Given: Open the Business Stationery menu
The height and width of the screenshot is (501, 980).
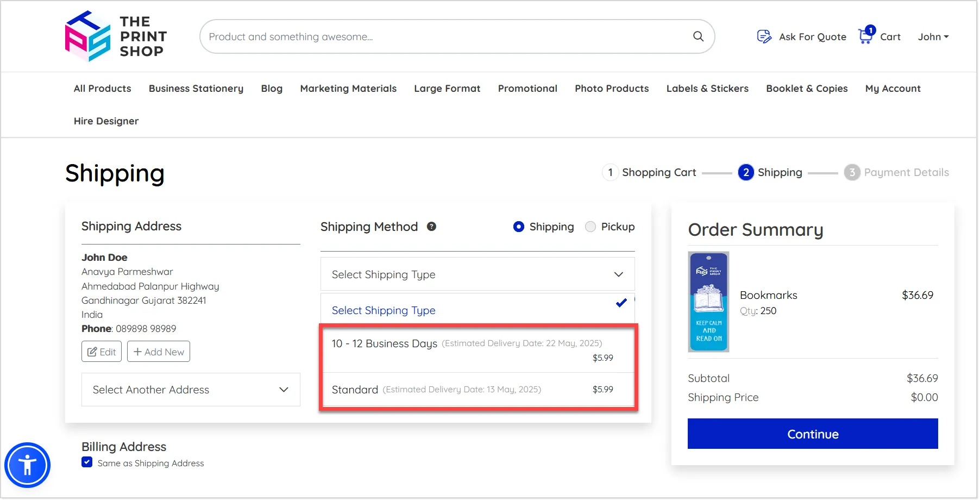Looking at the screenshot, I should (x=196, y=89).
